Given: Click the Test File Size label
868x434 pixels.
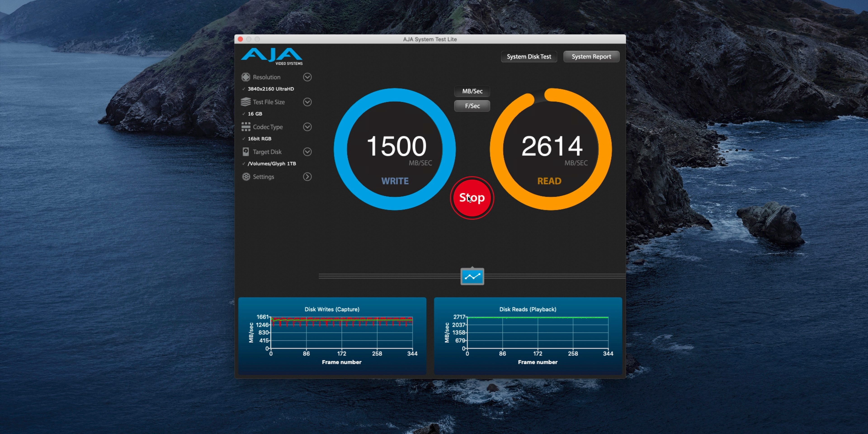Looking at the screenshot, I should click(x=269, y=102).
